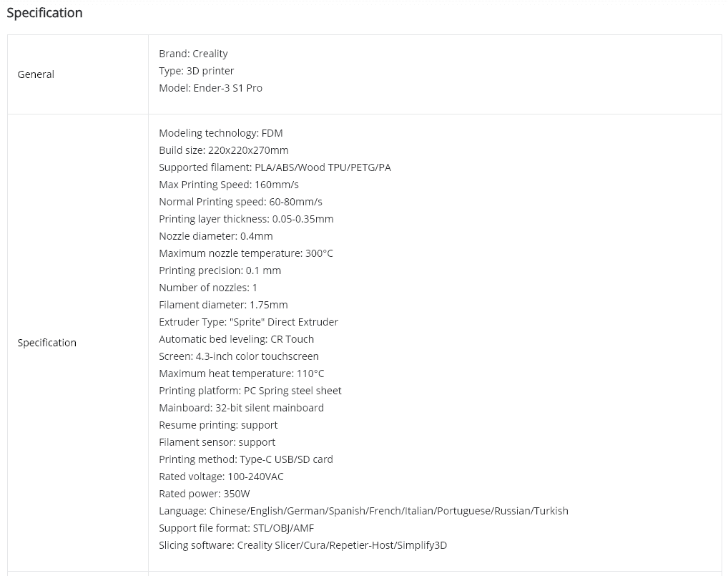Click Support file format: STL/OBJ/AMF
728x576 pixels.
click(x=236, y=529)
